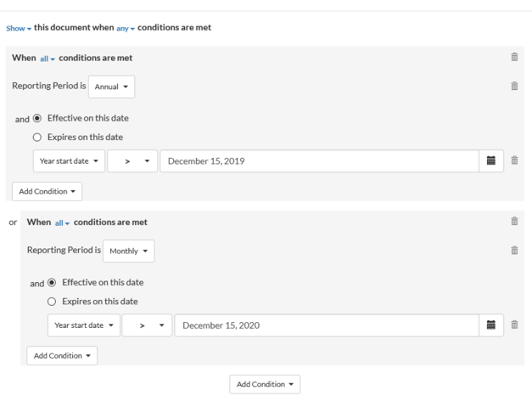The width and height of the screenshot is (532, 400).
Task: Open the Annual reporting period dropdown
Action: (114, 86)
